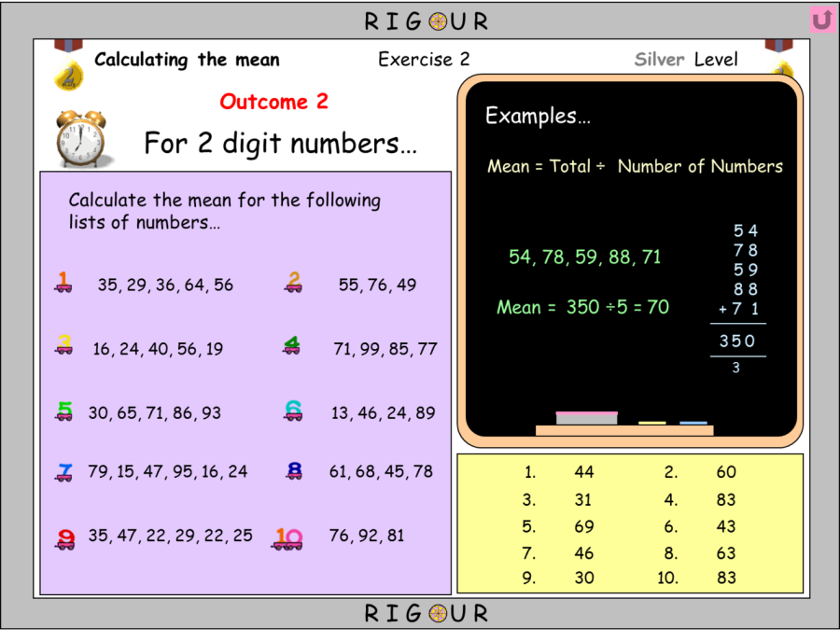Select the blue number 7 train icon
840x641 pixels.
(63, 472)
